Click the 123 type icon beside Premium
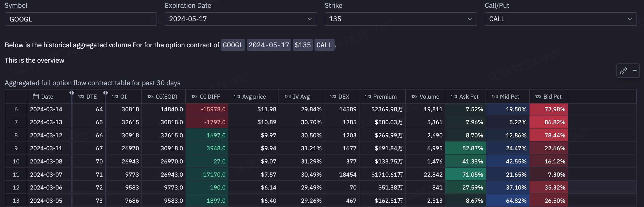 click(x=368, y=97)
